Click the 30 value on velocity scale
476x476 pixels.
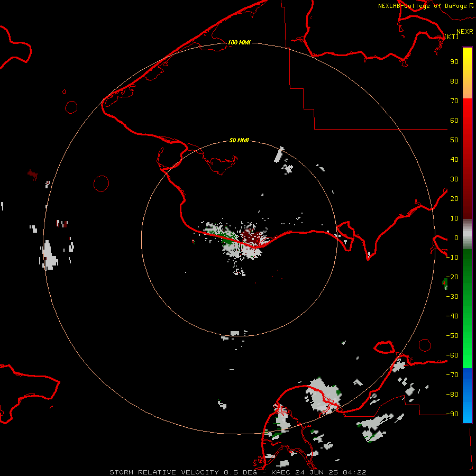click(454, 179)
